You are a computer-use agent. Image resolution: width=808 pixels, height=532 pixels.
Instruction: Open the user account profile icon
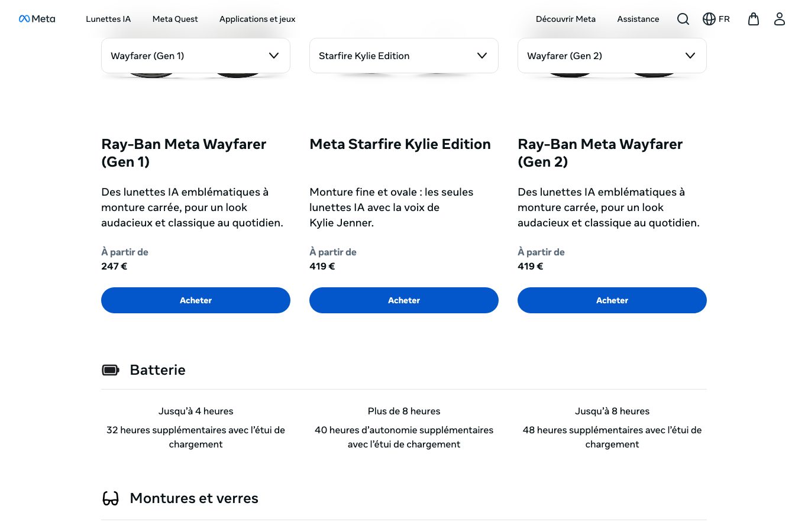(x=780, y=19)
